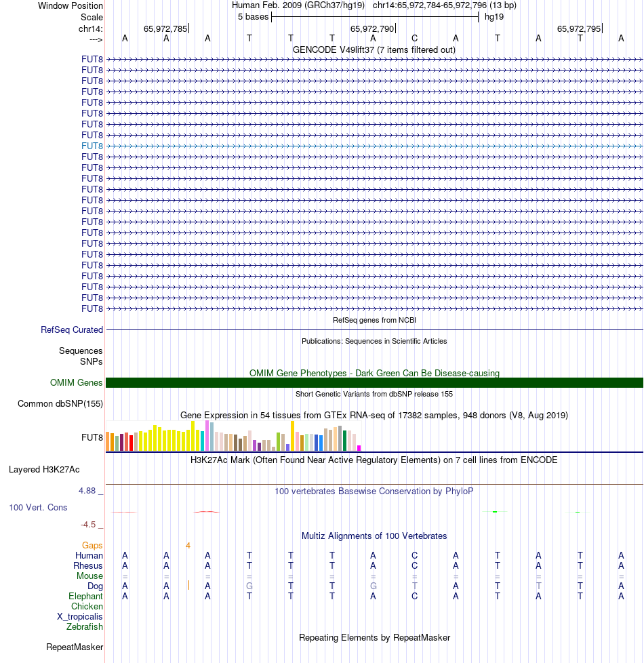Click the 'X_tropicalis' alignment row label

click(x=80, y=616)
